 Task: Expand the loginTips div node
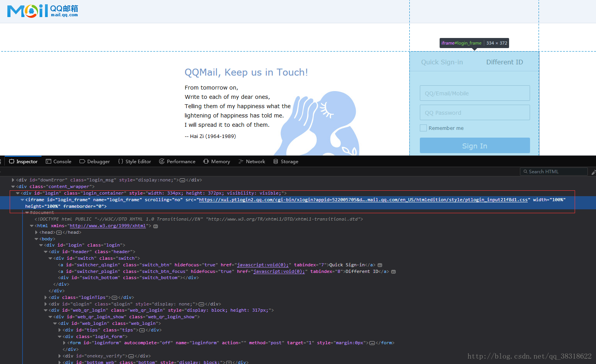tap(45, 297)
